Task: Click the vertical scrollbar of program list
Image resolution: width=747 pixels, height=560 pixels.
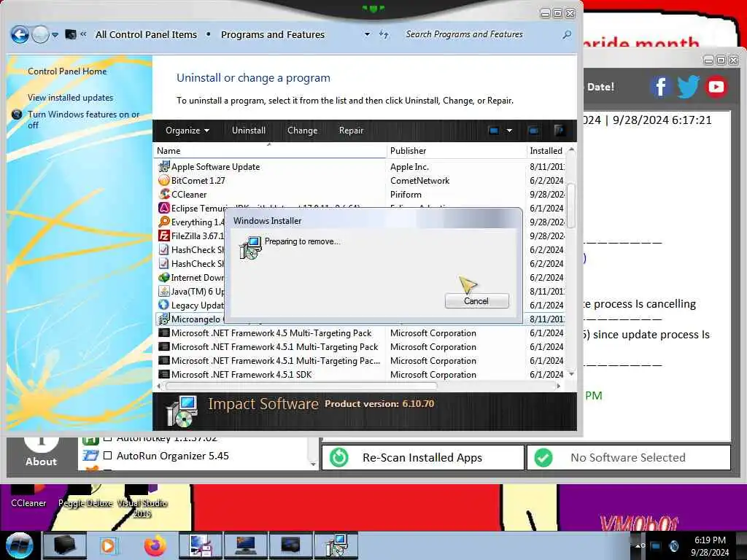Action: coord(570,206)
